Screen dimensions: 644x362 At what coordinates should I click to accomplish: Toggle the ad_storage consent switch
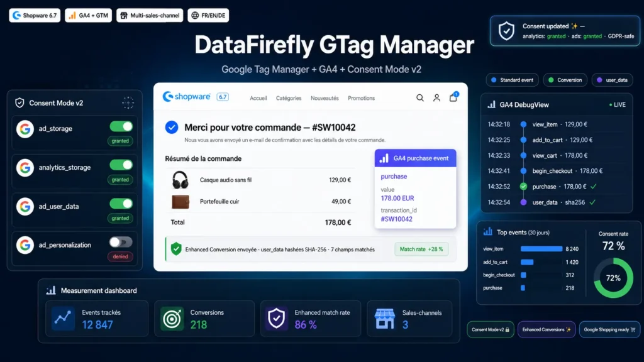[121, 126]
